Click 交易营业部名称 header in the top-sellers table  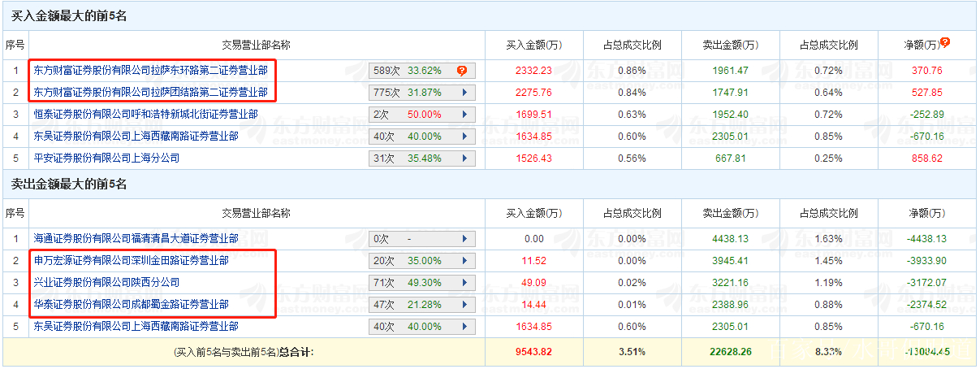click(x=256, y=213)
